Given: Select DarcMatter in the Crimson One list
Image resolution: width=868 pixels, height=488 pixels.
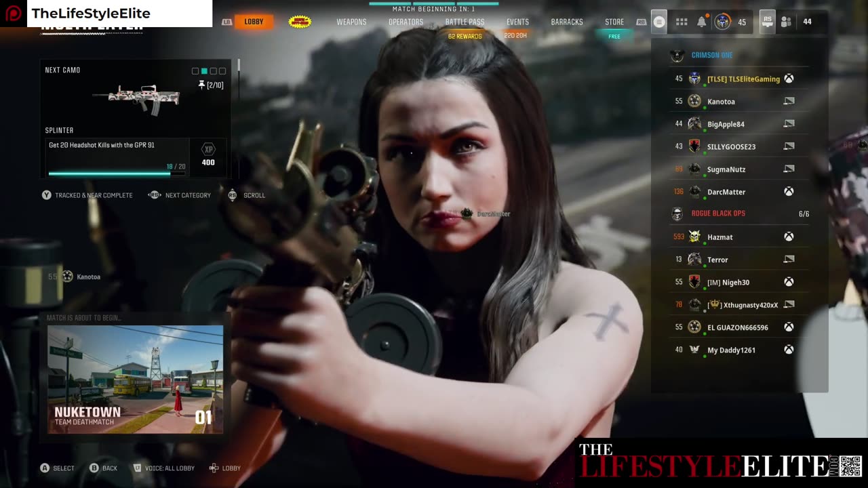Looking at the screenshot, I should click(739, 192).
